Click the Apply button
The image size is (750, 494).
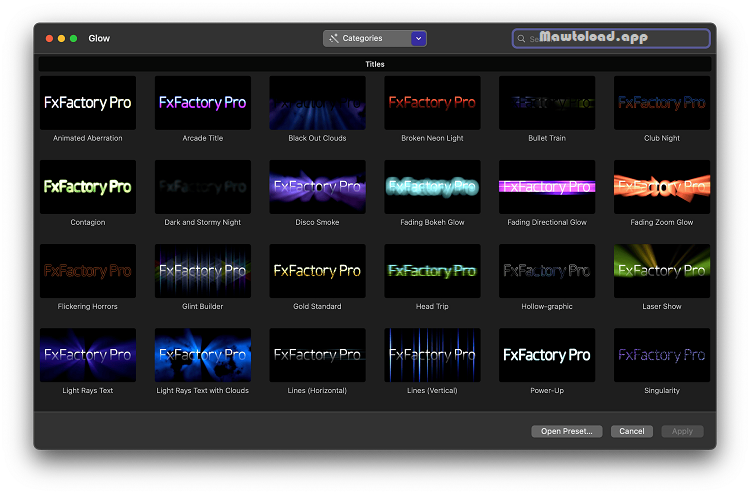tap(682, 431)
